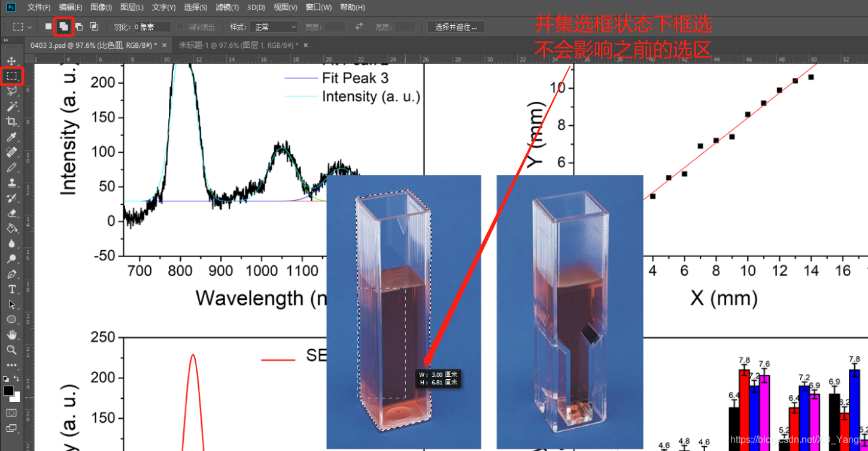Select the Dodge tool
The height and width of the screenshot is (451, 868).
click(x=11, y=259)
